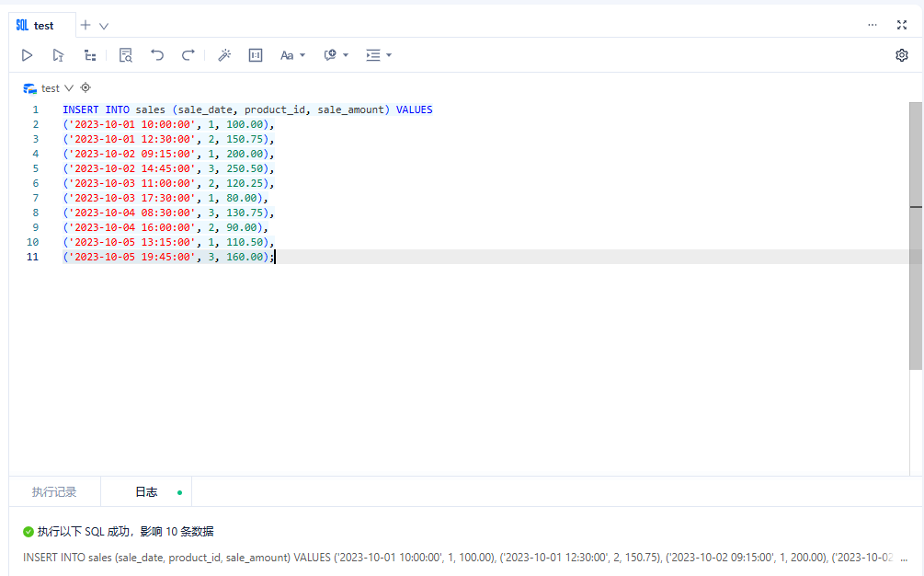Viewport: 924px width, 576px height.
Task: Locate the current database with target icon
Action: pos(86,87)
